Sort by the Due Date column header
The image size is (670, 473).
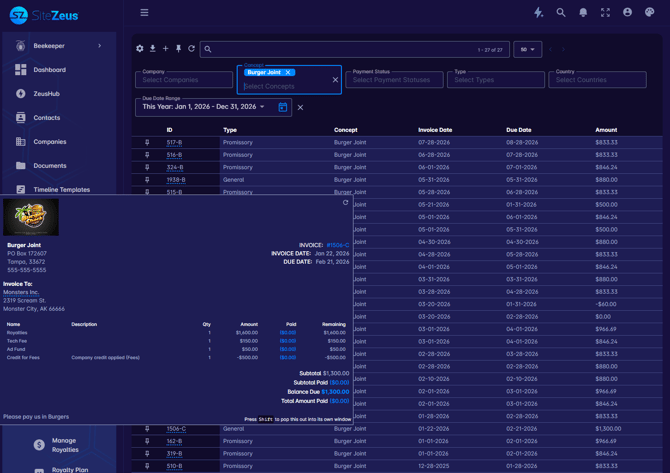coord(519,130)
